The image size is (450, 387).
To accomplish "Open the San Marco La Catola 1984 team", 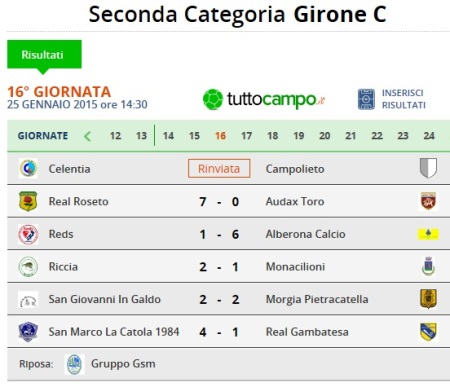I will coord(114,332).
